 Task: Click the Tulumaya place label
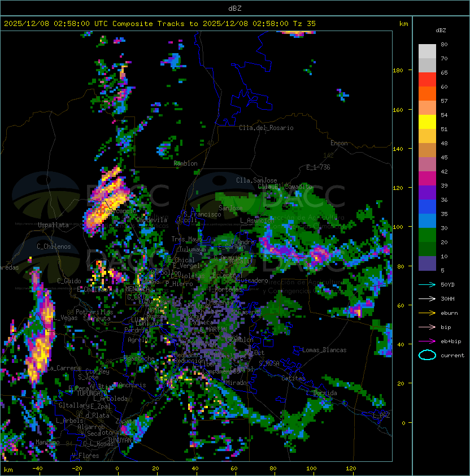pos(193,249)
